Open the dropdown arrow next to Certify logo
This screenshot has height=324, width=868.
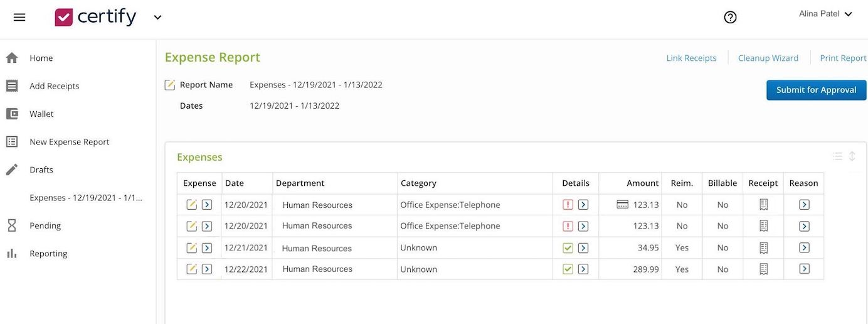(x=157, y=18)
